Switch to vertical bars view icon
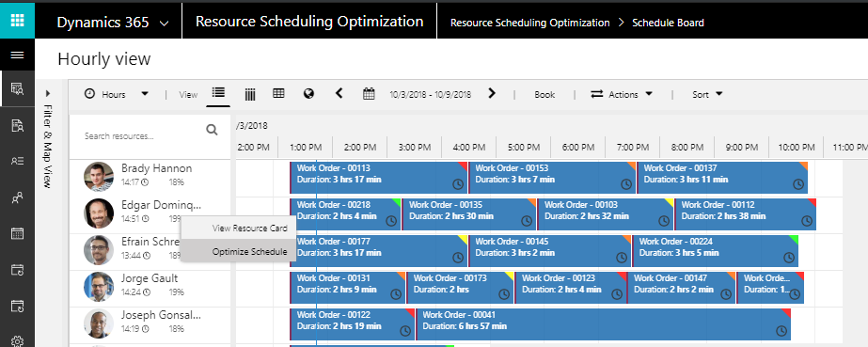The height and width of the screenshot is (347, 868). [x=249, y=95]
